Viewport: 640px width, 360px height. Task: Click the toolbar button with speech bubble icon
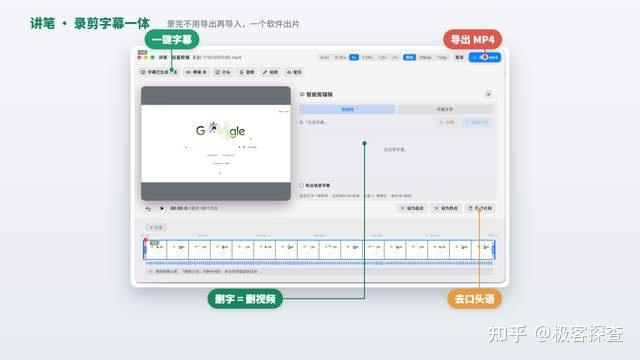tap(223, 72)
